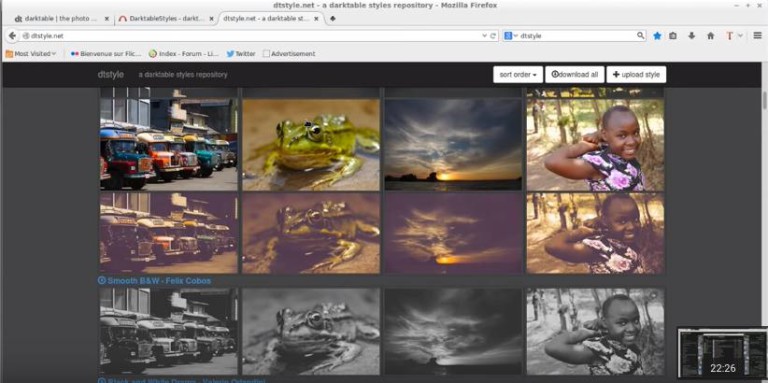
Task: Expand the URL history dropdown arrow
Action: point(485,36)
